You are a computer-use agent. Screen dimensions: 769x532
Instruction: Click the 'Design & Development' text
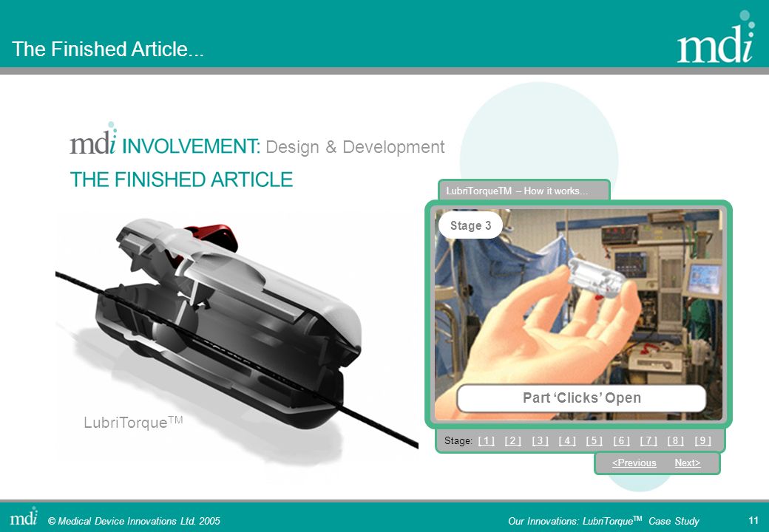355,147
